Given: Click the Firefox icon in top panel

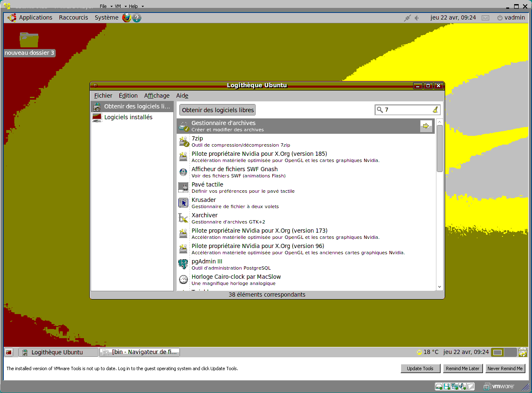Looking at the screenshot, I should click(x=127, y=18).
